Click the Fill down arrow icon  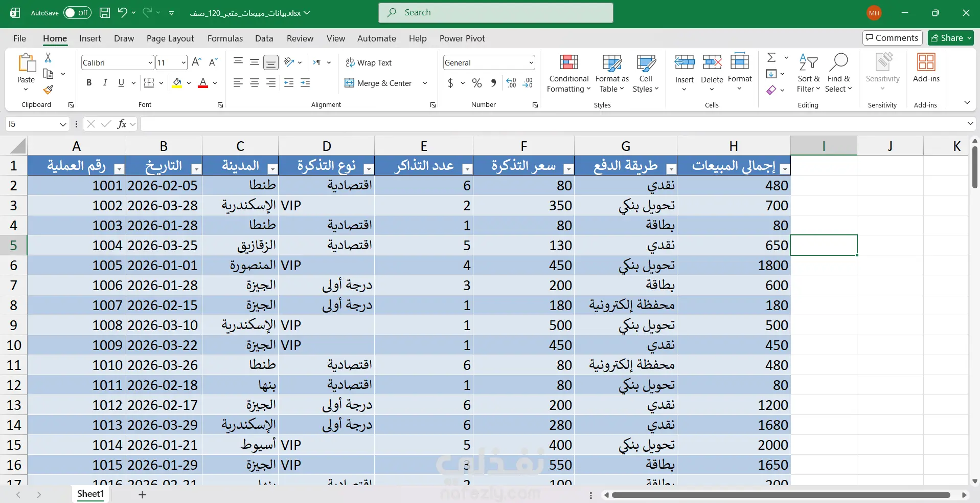[x=772, y=74]
